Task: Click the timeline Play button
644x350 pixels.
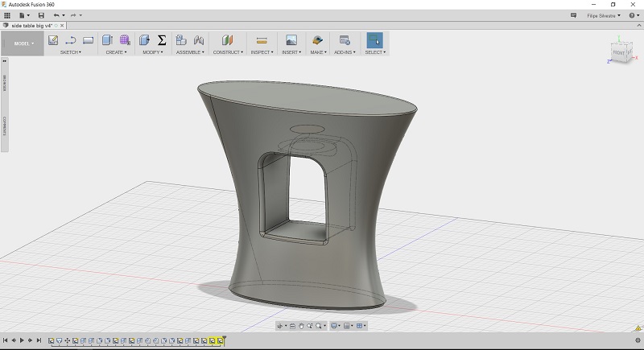Action: click(x=23, y=340)
